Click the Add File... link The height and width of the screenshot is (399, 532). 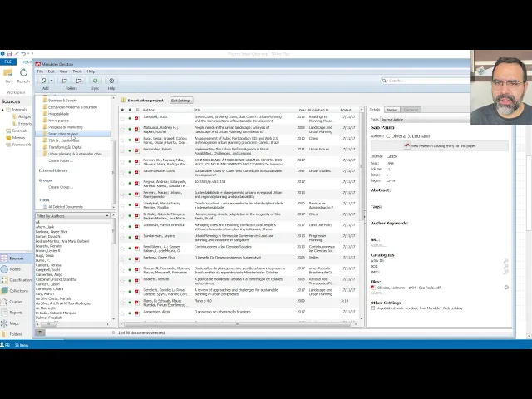click(x=377, y=293)
